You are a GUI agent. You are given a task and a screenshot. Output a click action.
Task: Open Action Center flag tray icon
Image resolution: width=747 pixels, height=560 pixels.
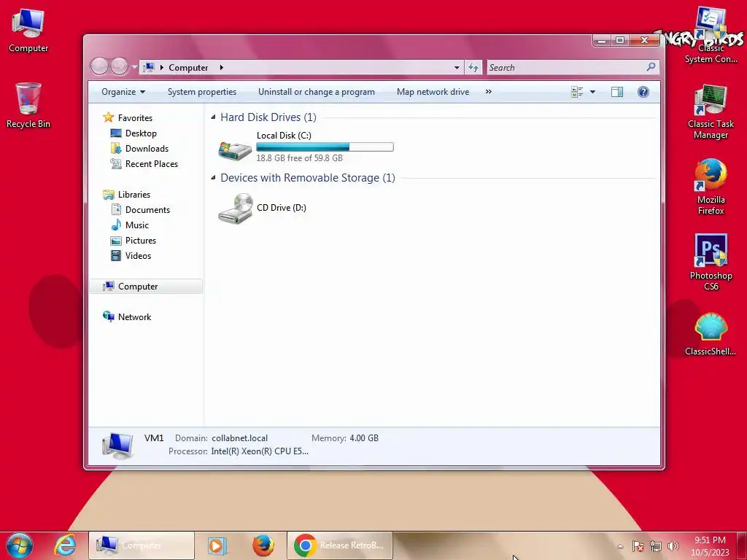[x=638, y=546]
